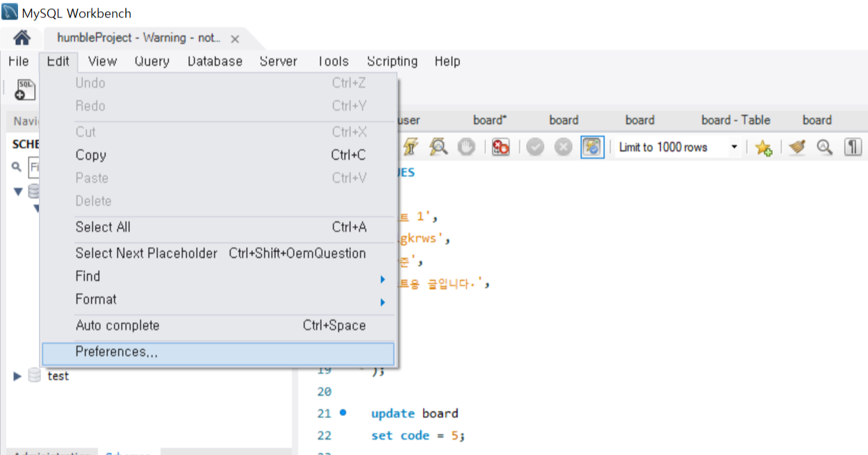868x455 pixels.
Task: Choose Paste from the Edit menu
Action: point(218,178)
